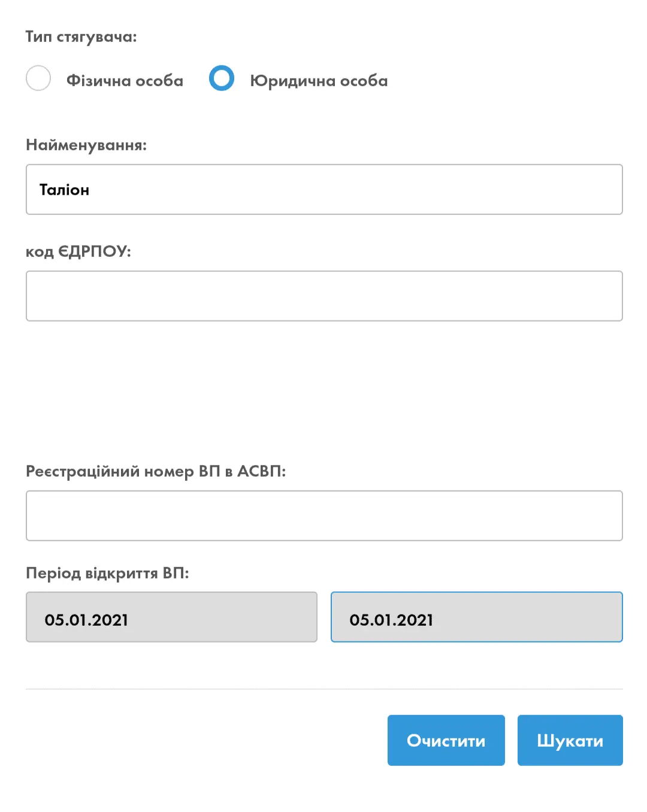This screenshot has width=647, height=812.
Task: Focus the код ЄДРПОУ input field
Action: (x=324, y=296)
